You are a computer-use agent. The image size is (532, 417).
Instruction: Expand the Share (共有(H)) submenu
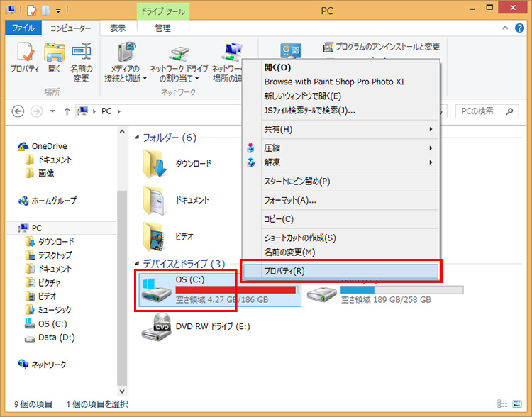pyautogui.click(x=340, y=129)
